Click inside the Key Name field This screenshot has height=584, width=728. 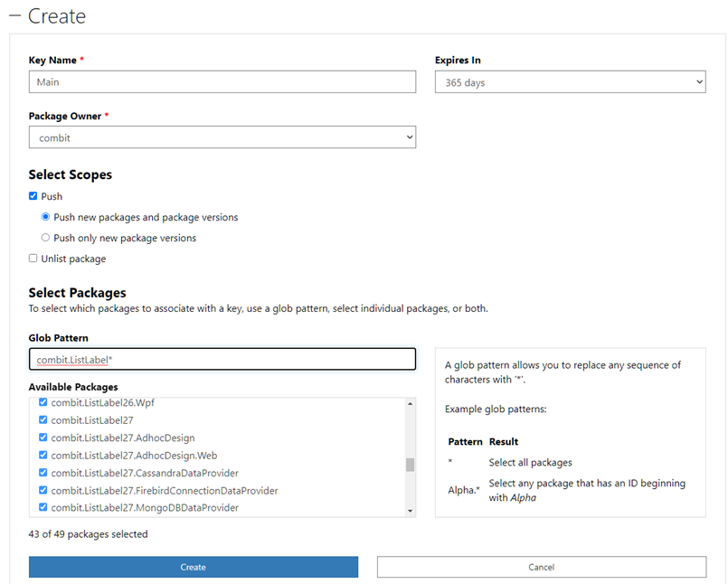pos(222,81)
